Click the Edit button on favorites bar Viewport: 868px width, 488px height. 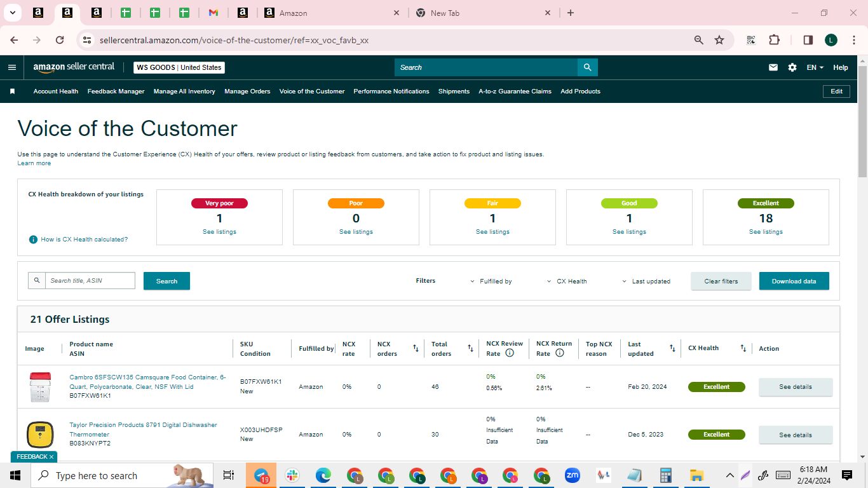pyautogui.click(x=837, y=91)
